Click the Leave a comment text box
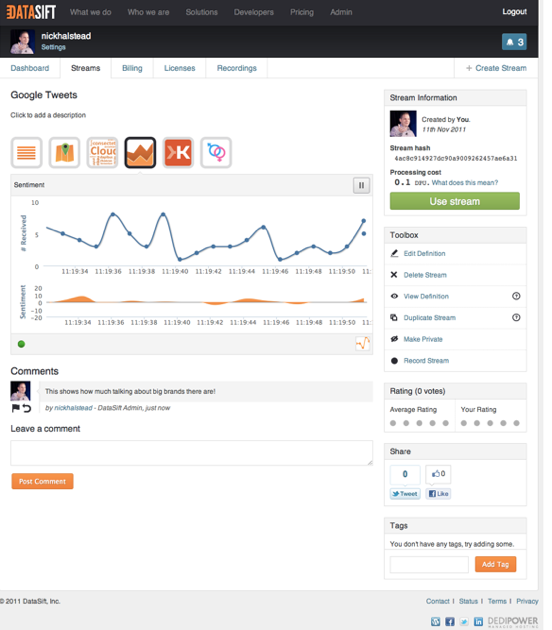Viewport: 552px width, 630px height. 192,453
